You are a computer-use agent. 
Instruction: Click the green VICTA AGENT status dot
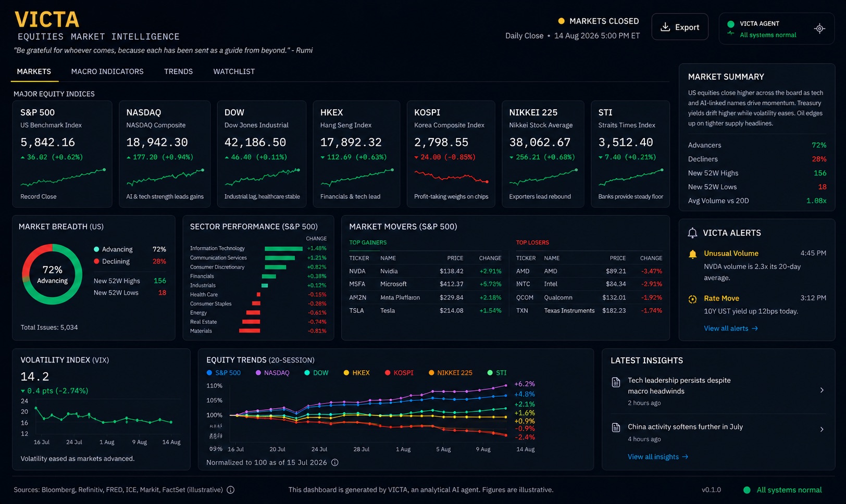(x=730, y=24)
